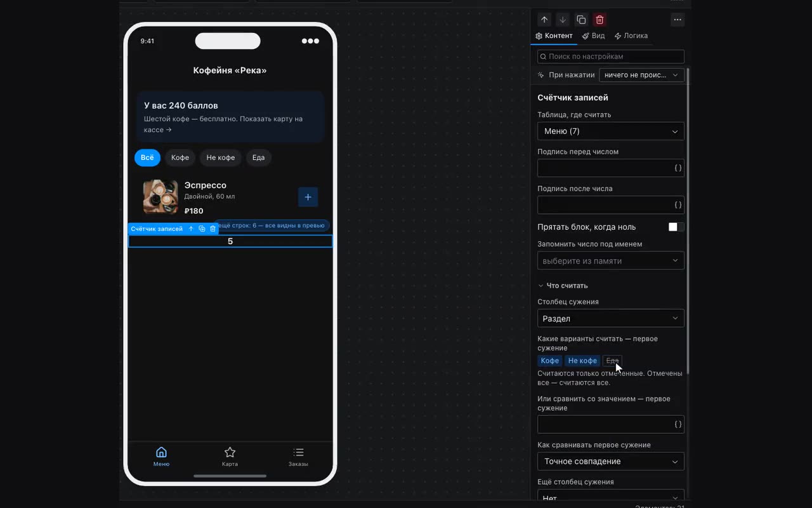Viewport: 812px width, 508px height.
Task: Duplicate block using inspector copy icon
Action: [x=581, y=20]
